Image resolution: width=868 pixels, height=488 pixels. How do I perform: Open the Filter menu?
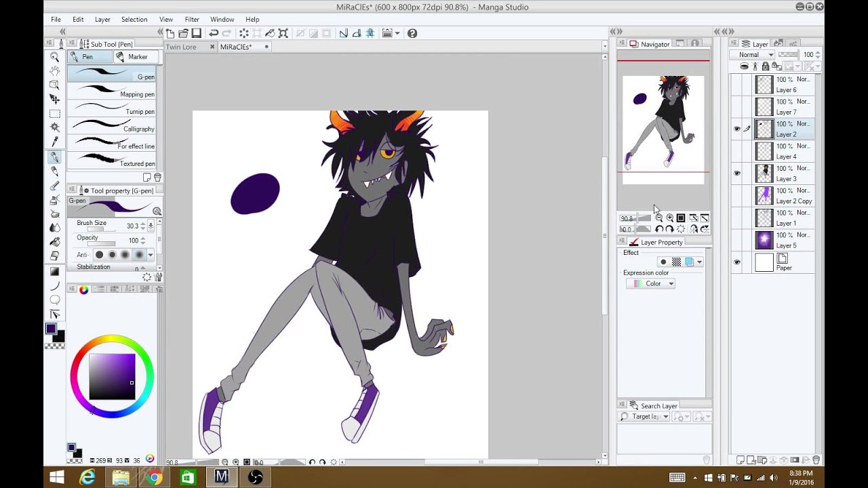[192, 20]
